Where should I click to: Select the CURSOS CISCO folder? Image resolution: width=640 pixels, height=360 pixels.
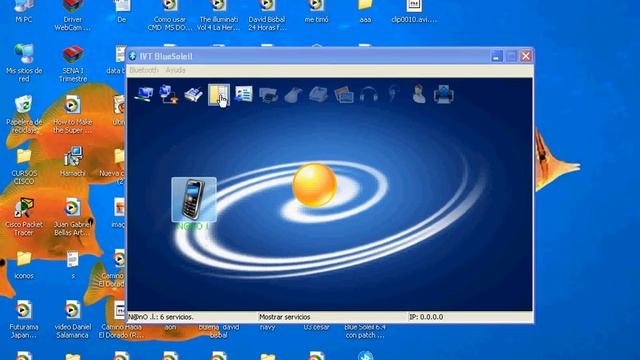click(24, 167)
